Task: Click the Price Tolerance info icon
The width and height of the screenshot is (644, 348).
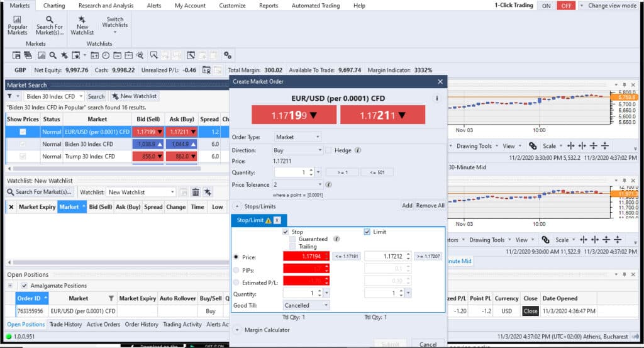Action: [328, 185]
